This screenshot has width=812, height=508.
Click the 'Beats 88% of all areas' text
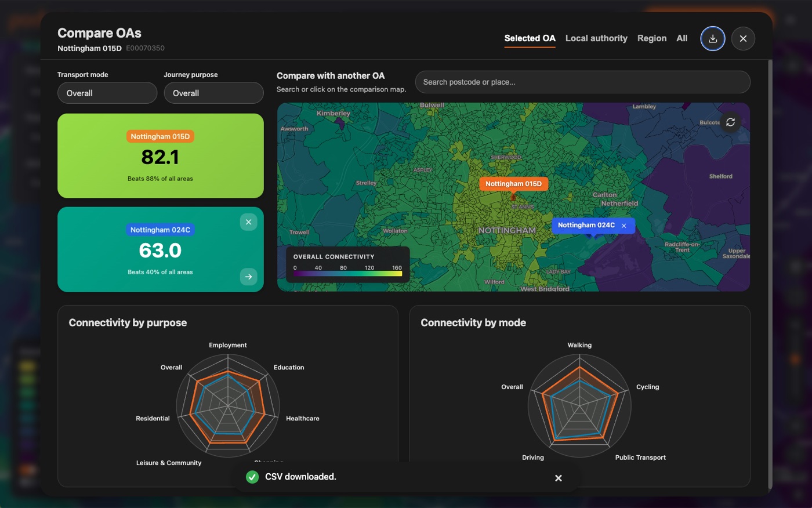click(160, 179)
